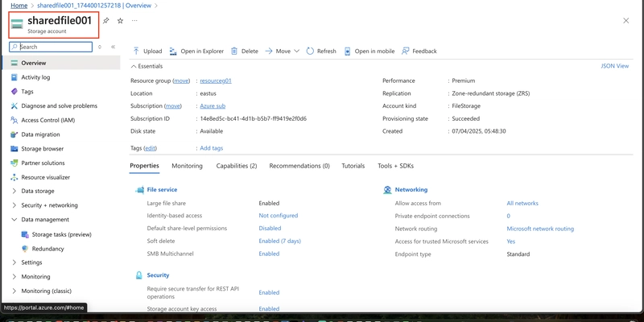Click edit link next to Tags
This screenshot has height=322, width=644.
coord(151,148)
